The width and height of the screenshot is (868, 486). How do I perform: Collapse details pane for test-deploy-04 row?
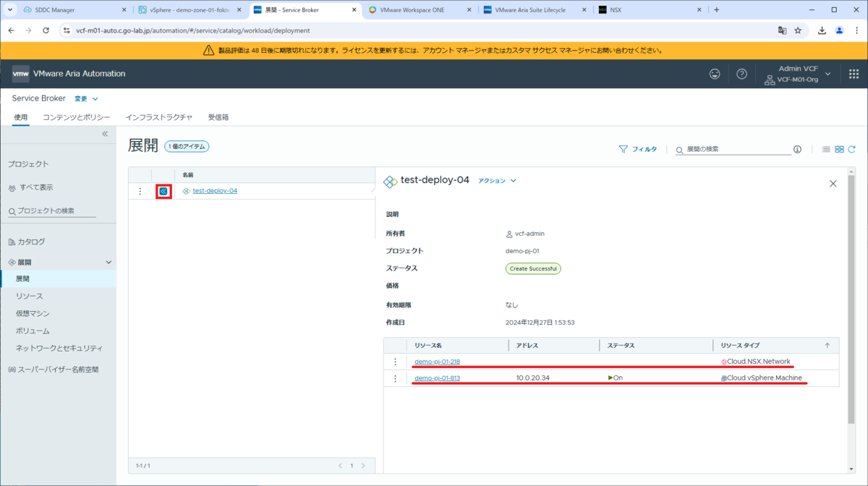(x=163, y=191)
